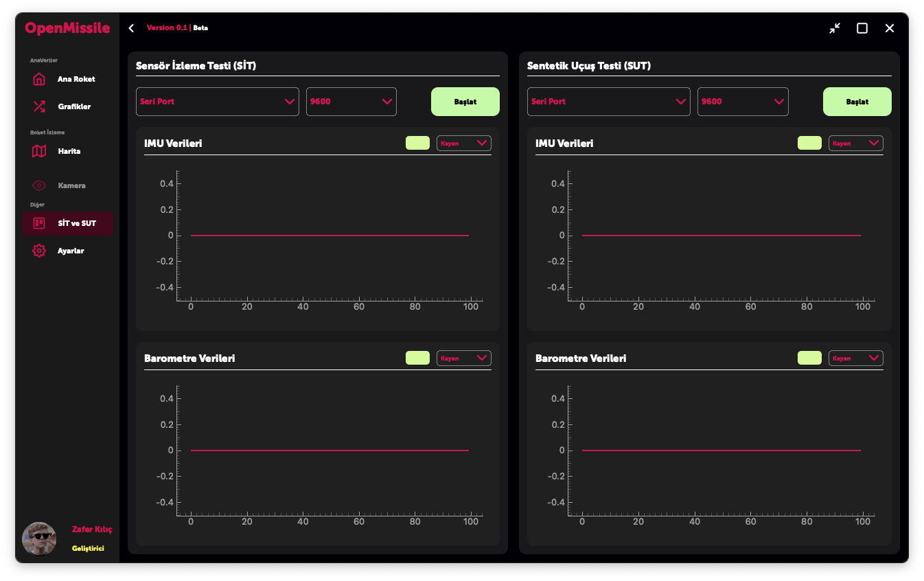
Task: Toggle the green button in SİT IMU Verileri
Action: [417, 143]
